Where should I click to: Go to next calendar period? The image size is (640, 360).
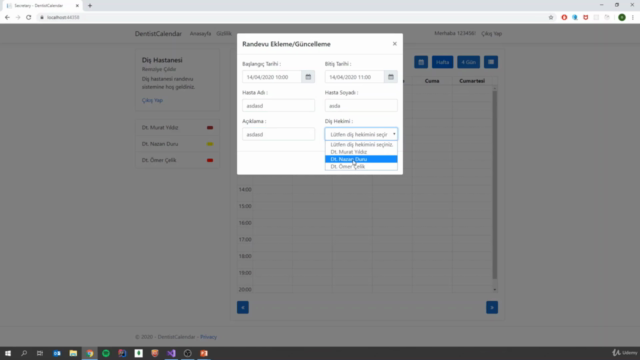click(492, 307)
